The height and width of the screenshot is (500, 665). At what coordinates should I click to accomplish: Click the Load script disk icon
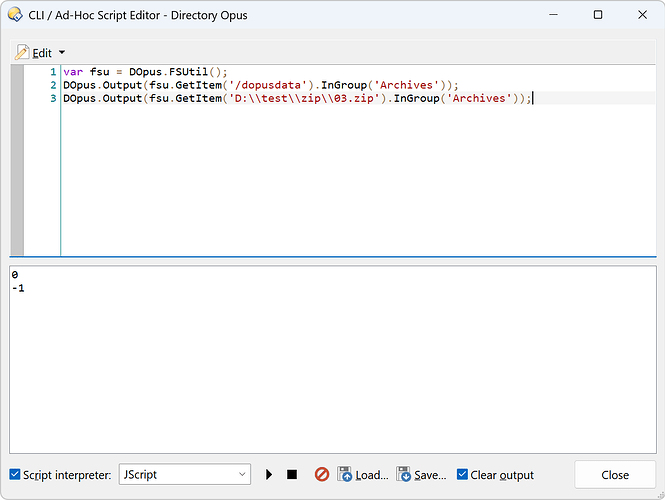[345, 475]
